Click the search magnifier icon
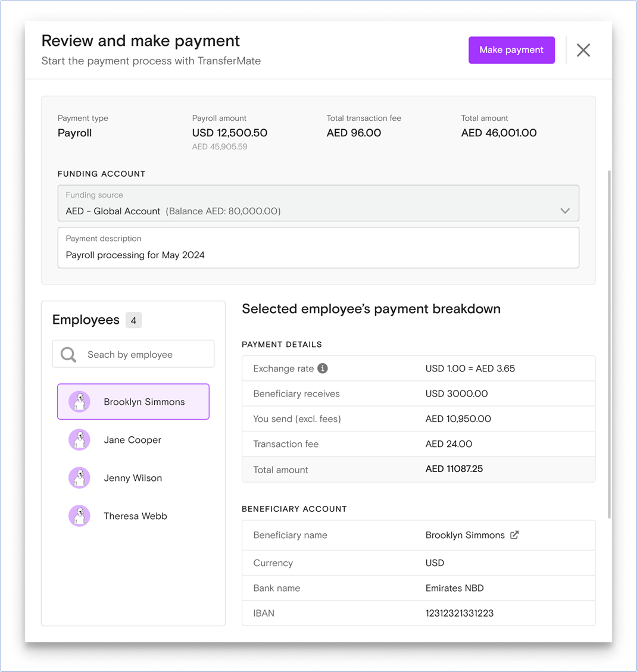This screenshot has height=672, width=637. (x=68, y=355)
